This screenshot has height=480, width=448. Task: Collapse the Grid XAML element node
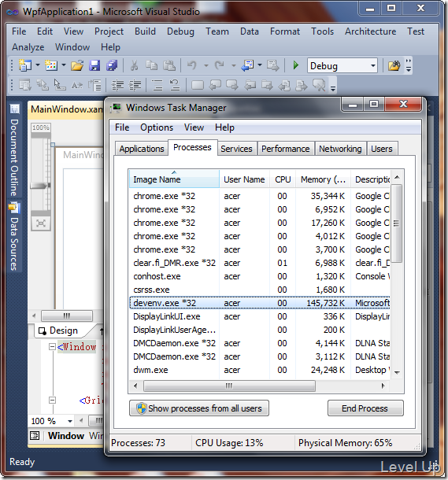(x=53, y=400)
